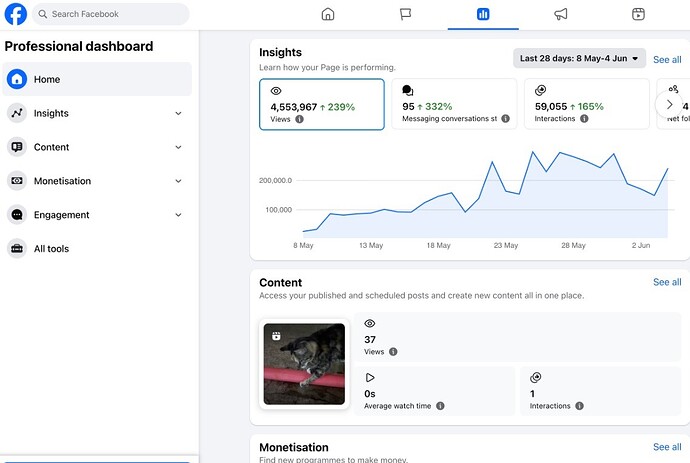
Task: Click the All tools toolbox icon
Action: tap(17, 249)
